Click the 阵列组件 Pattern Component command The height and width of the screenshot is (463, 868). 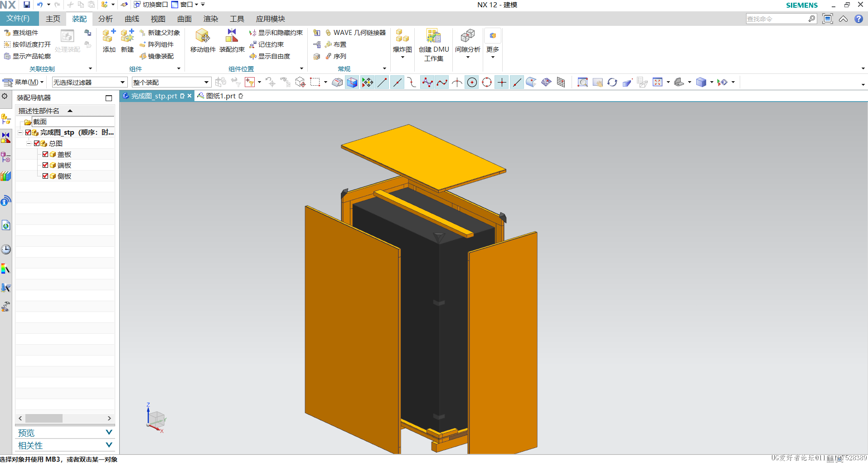tap(156, 44)
